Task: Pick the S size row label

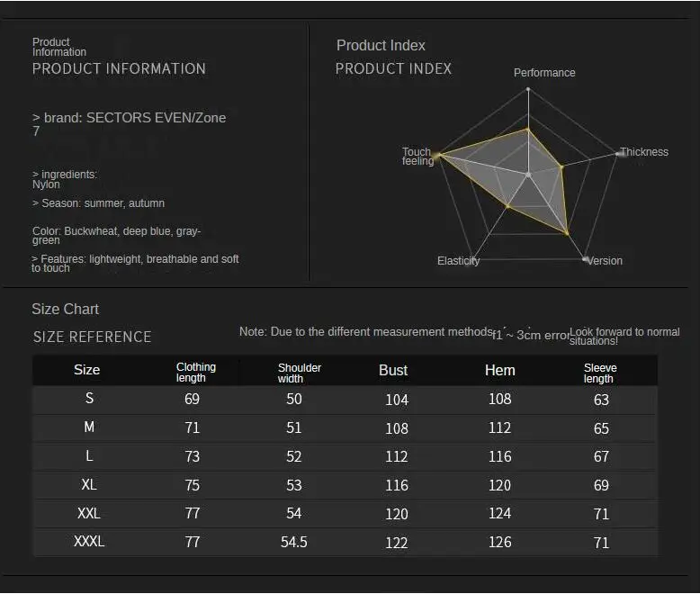Action: click(89, 399)
